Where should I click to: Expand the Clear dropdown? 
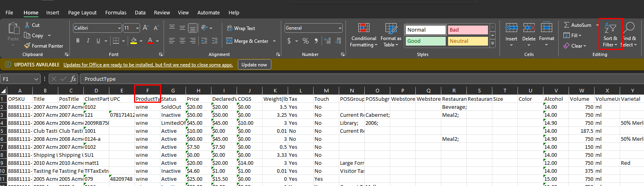(585, 46)
